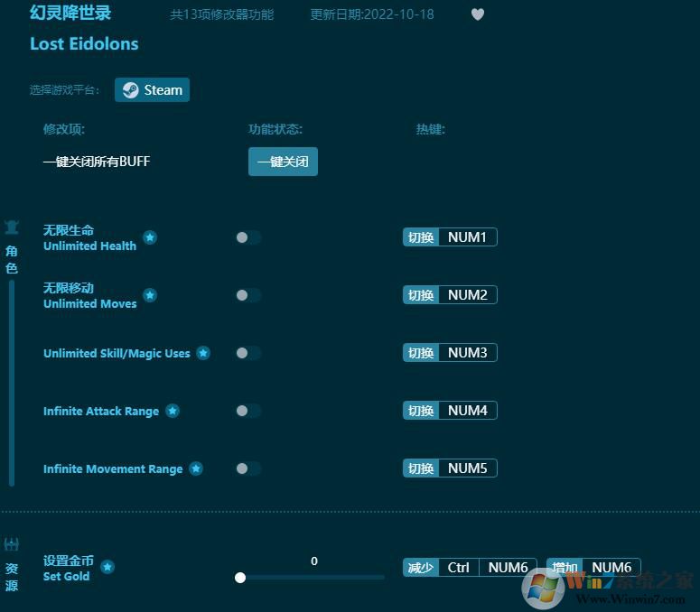The image size is (700, 612).
Task: Click the vertical bar under 角色
Action: (12, 383)
